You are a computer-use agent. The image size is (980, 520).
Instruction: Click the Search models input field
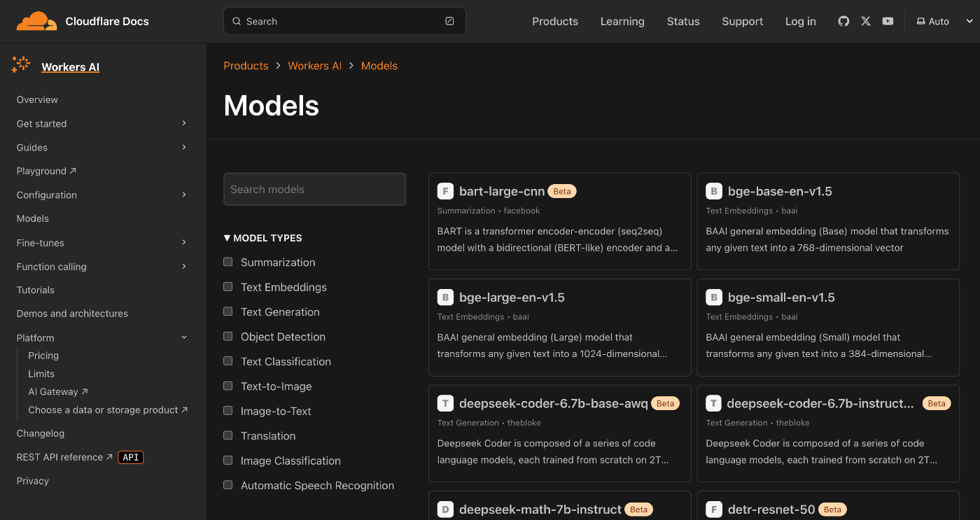click(314, 189)
